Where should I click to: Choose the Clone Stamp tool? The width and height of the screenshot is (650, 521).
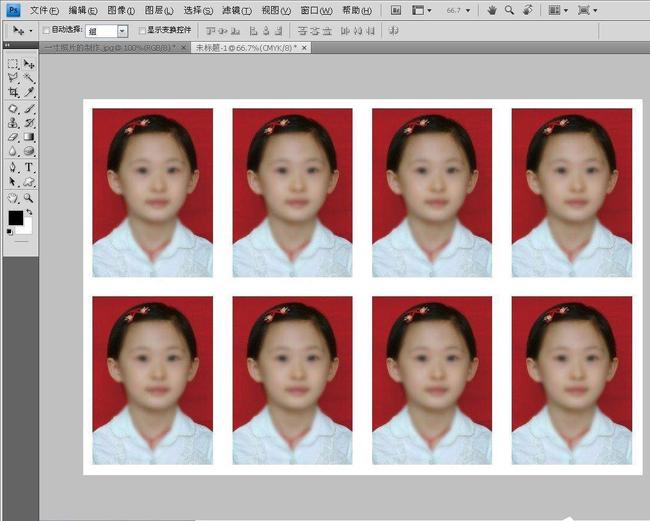tap(13, 122)
